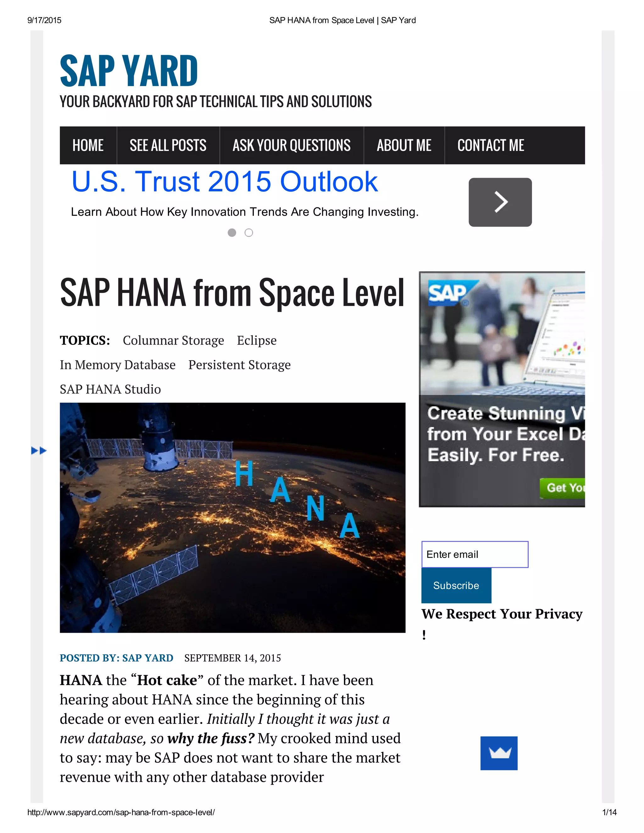This screenshot has height=833, width=644.
Task: Click the green Get Your button in ad
Action: tap(562, 488)
